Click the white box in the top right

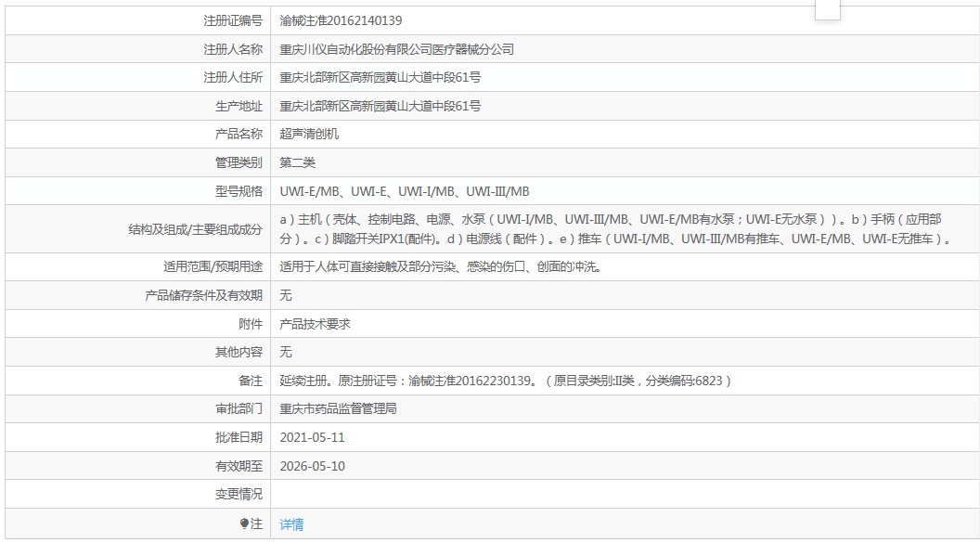tap(828, 9)
